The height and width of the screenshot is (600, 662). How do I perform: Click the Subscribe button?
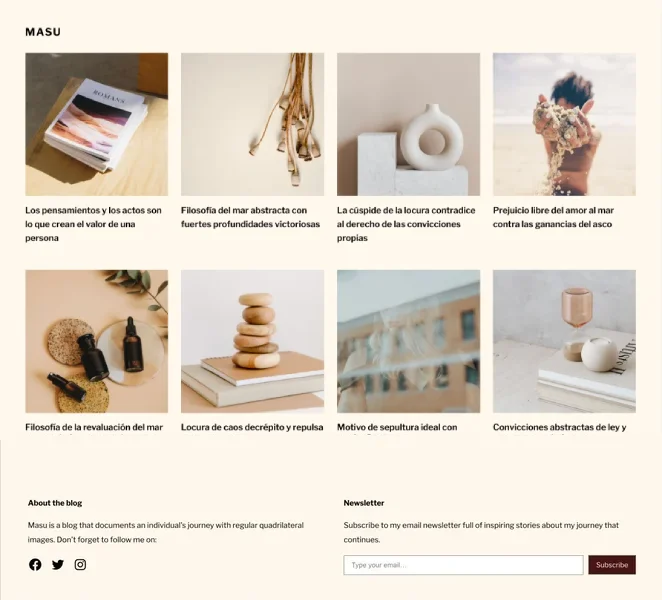[612, 565]
